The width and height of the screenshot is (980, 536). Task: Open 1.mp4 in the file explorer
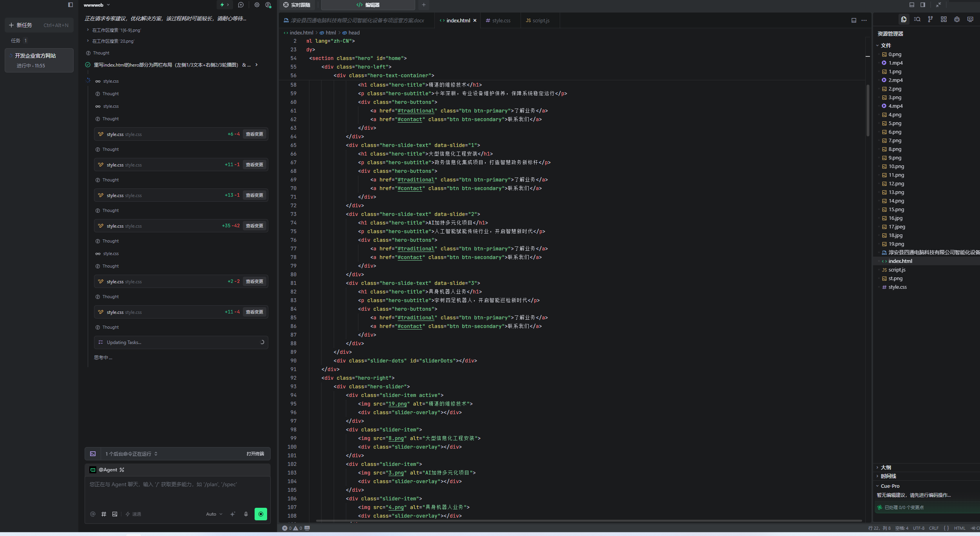(x=895, y=63)
